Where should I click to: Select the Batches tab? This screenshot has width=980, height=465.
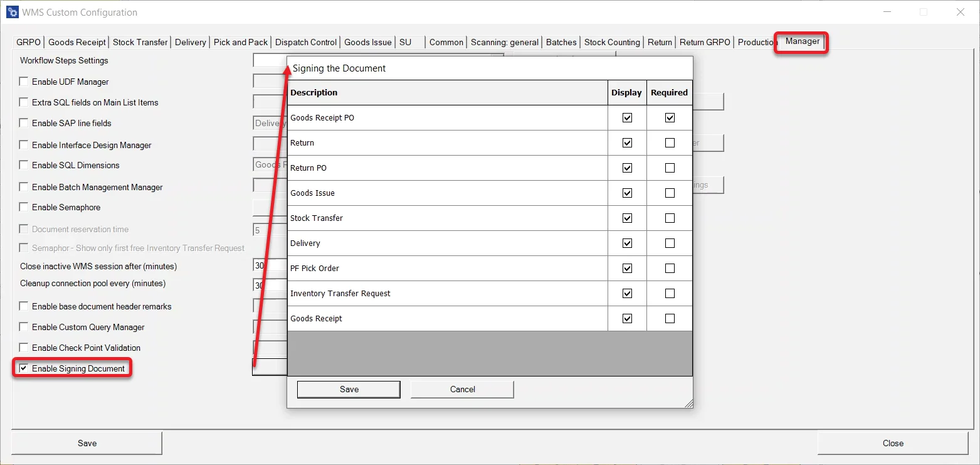coord(561,42)
